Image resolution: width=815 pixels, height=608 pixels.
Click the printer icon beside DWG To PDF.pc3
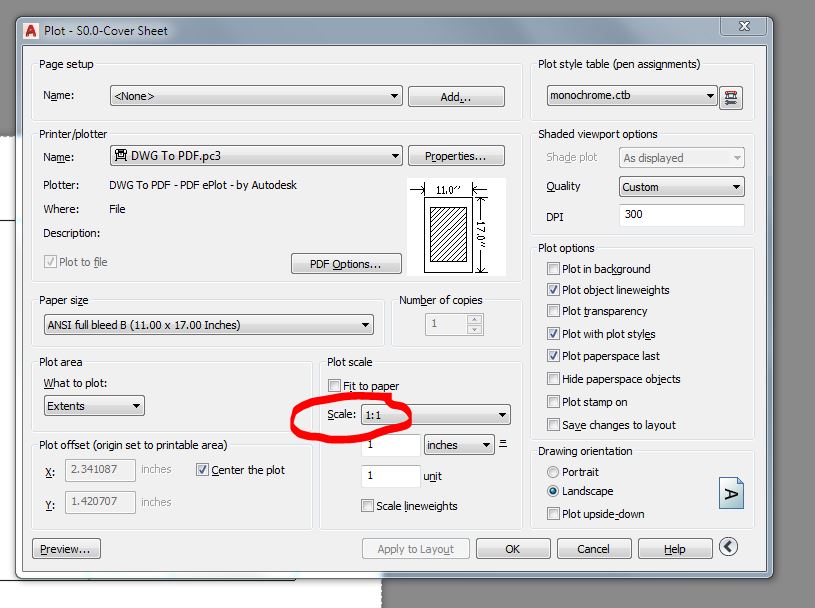click(123, 155)
